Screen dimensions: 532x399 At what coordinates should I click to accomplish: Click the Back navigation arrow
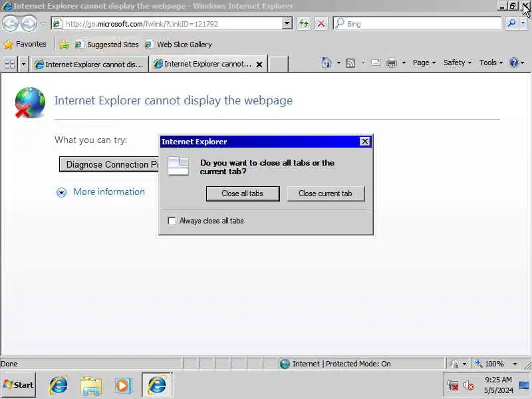point(10,24)
